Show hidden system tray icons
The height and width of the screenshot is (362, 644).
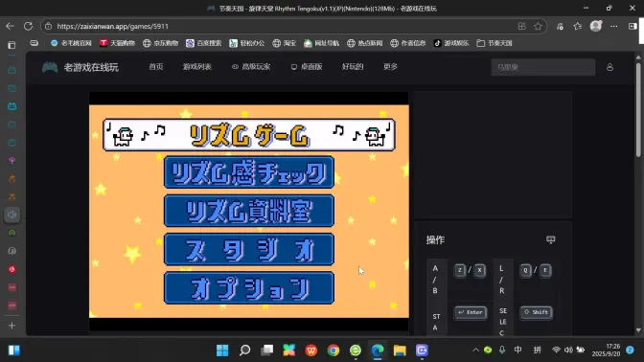click(x=475, y=351)
